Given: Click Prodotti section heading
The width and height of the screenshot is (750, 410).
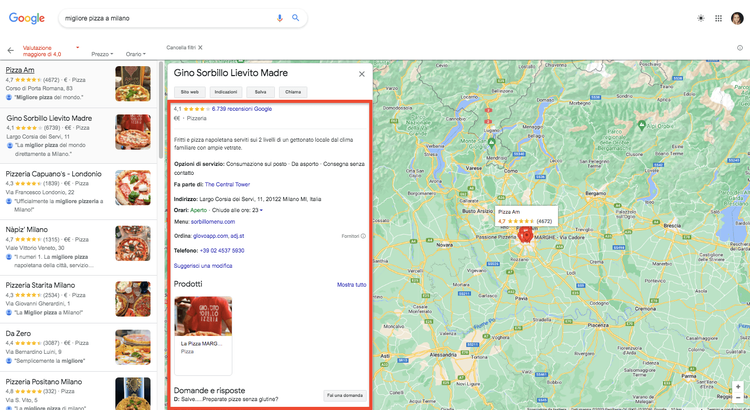Looking at the screenshot, I should click(x=188, y=284).
